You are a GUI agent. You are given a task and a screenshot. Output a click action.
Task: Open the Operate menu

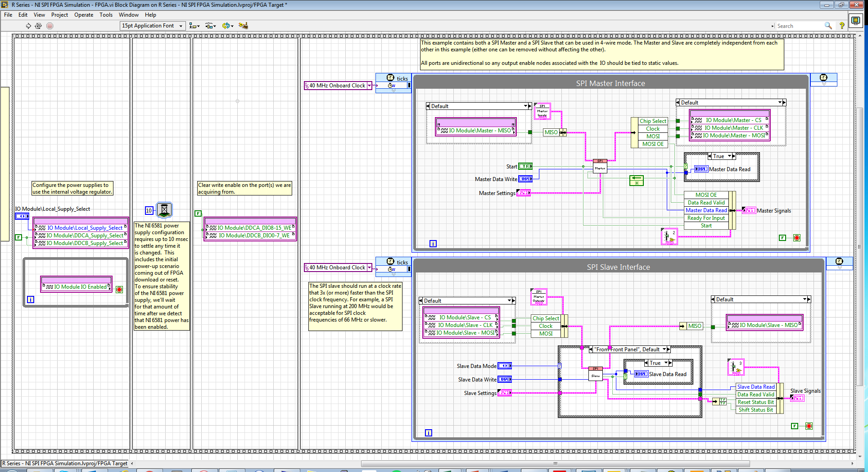pos(84,15)
